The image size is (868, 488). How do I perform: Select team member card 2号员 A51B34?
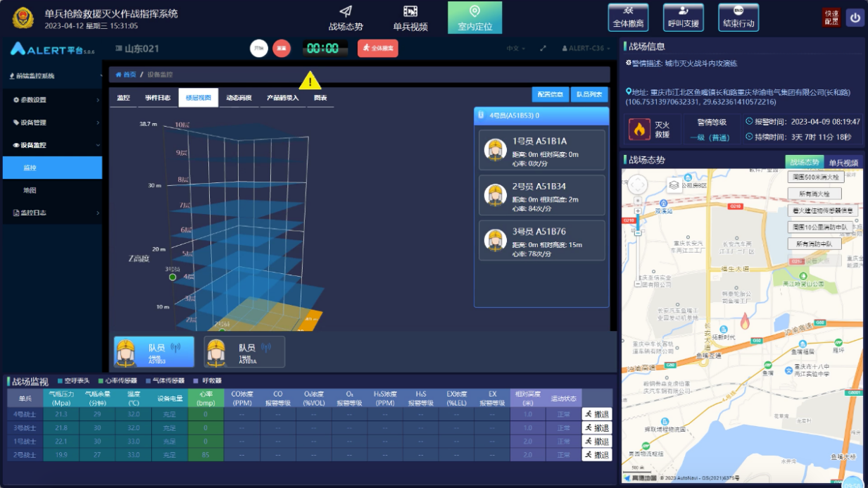tap(541, 195)
